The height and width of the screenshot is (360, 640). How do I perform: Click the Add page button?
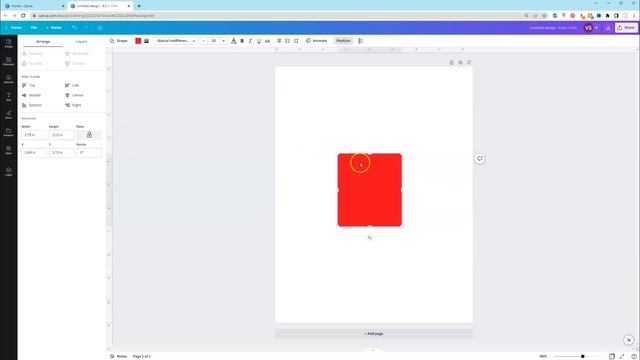(x=373, y=333)
